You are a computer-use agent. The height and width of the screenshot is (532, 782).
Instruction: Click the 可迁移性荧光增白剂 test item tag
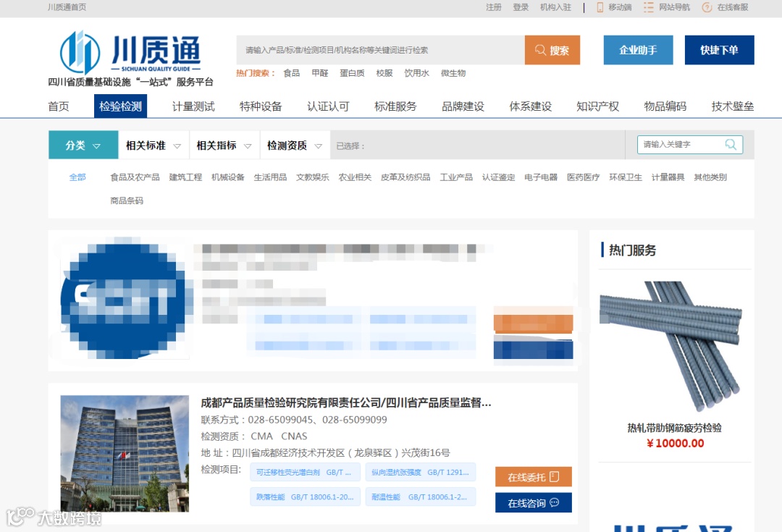point(305,472)
